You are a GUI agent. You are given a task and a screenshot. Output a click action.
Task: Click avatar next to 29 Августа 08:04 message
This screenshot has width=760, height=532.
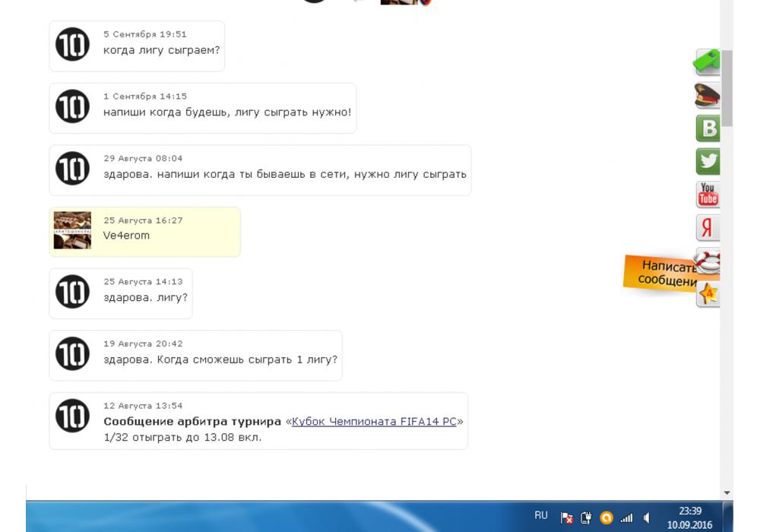click(73, 169)
